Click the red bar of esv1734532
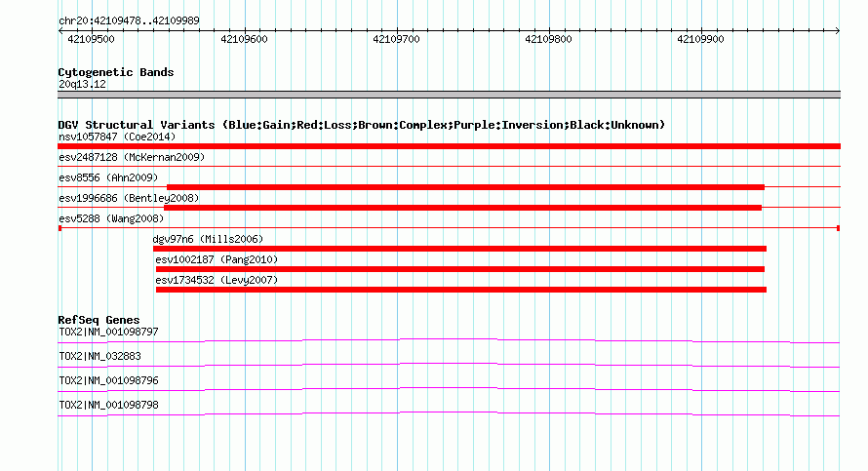The width and height of the screenshot is (868, 471). point(461,290)
